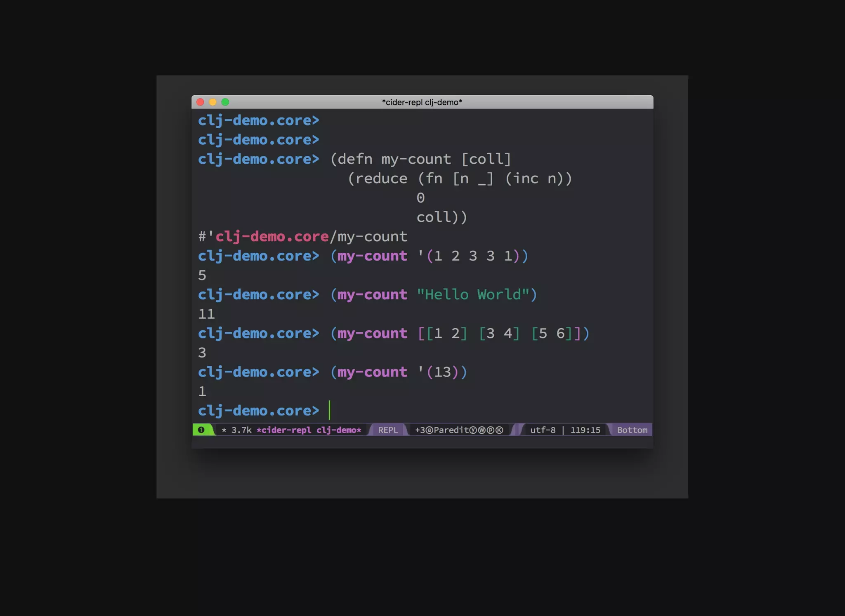Click the circled 'k' minor mode icon
The height and width of the screenshot is (616, 845).
click(499, 430)
